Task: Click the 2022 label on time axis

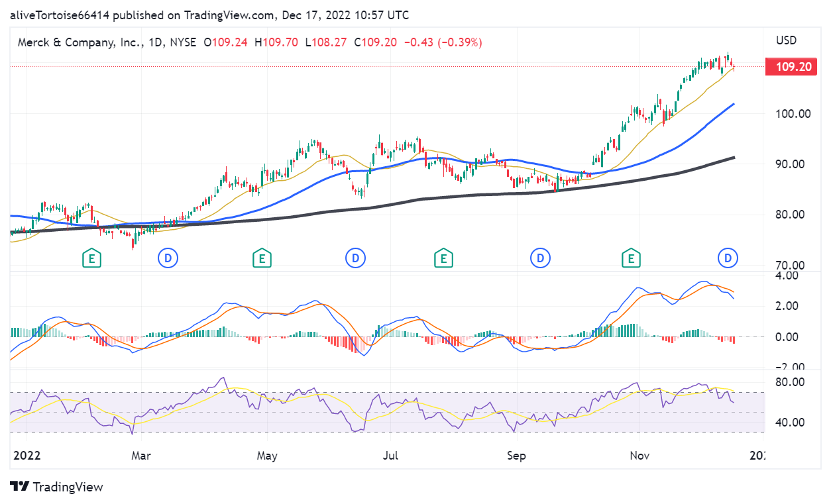Action: click(27, 456)
